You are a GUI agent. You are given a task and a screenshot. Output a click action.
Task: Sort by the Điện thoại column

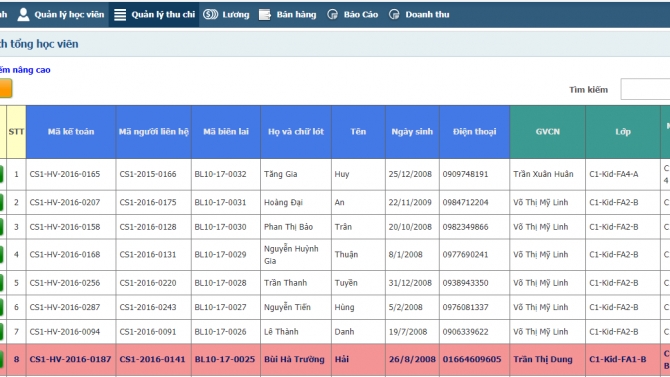click(474, 132)
